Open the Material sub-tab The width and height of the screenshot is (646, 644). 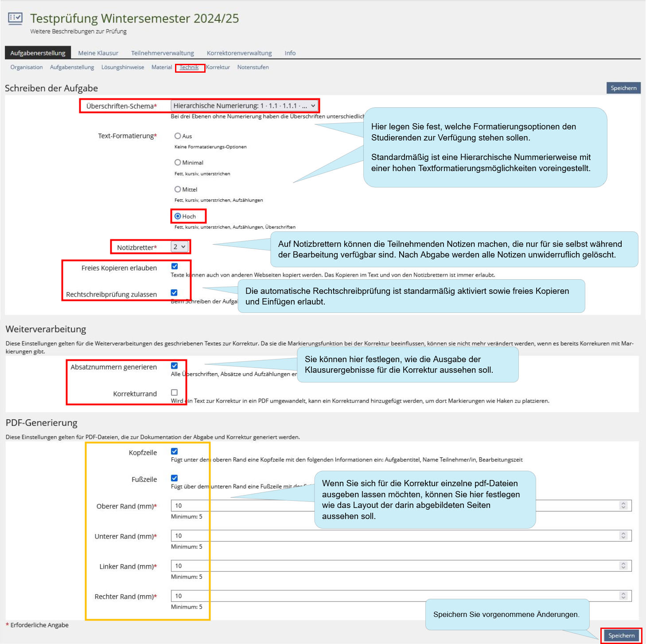click(x=162, y=67)
